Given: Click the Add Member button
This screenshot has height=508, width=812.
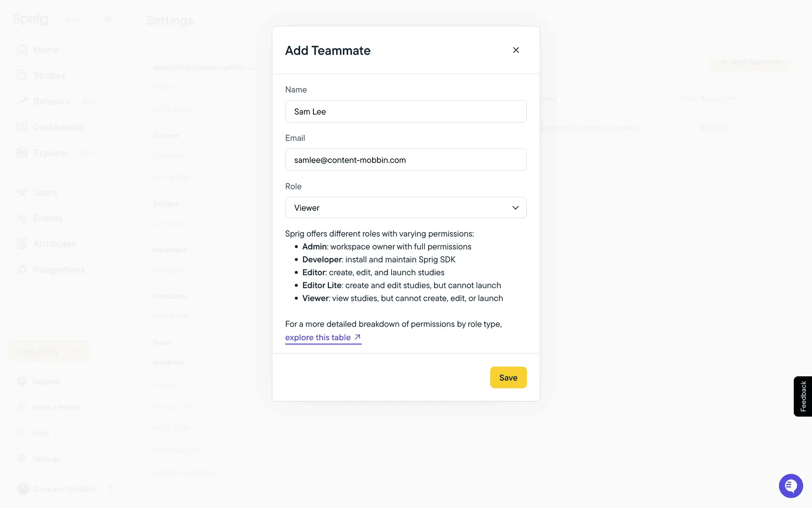Looking at the screenshot, I should (750, 62).
